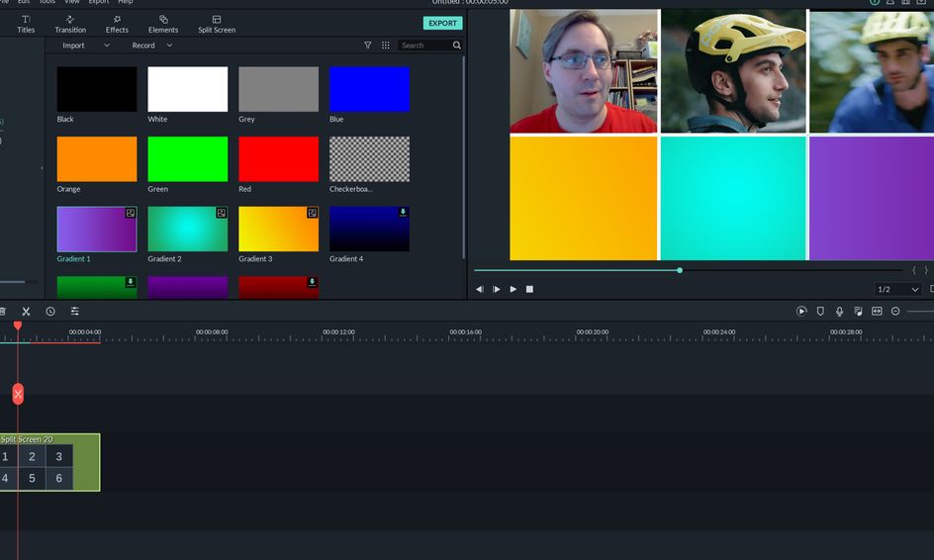The image size is (934, 560).
Task: Click download icon on Gradient 4
Action: [x=403, y=213]
